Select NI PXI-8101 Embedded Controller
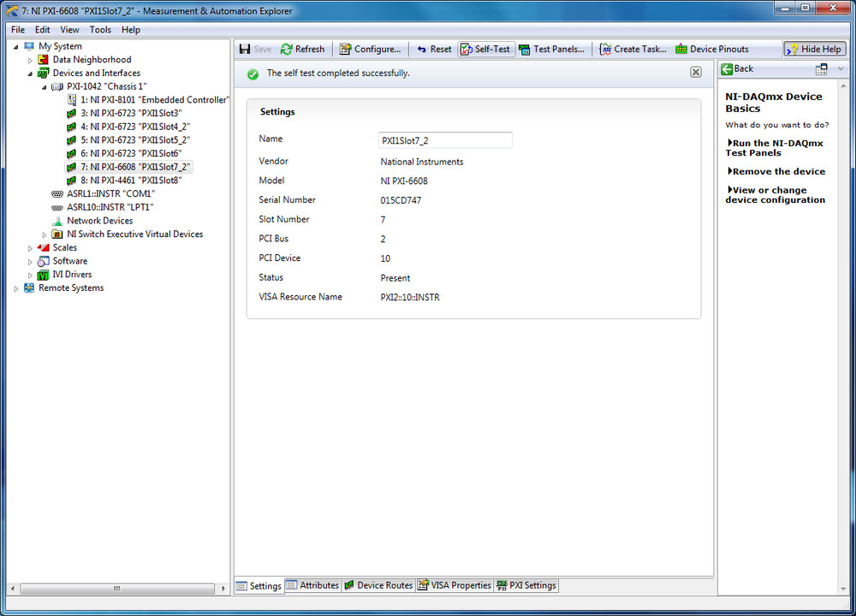856x616 pixels. pos(148,100)
